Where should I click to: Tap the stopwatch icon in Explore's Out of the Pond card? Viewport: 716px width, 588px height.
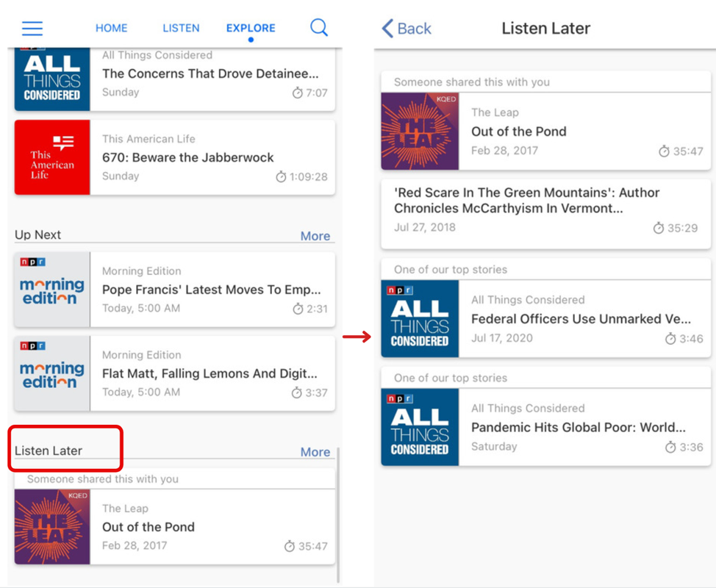click(x=290, y=546)
